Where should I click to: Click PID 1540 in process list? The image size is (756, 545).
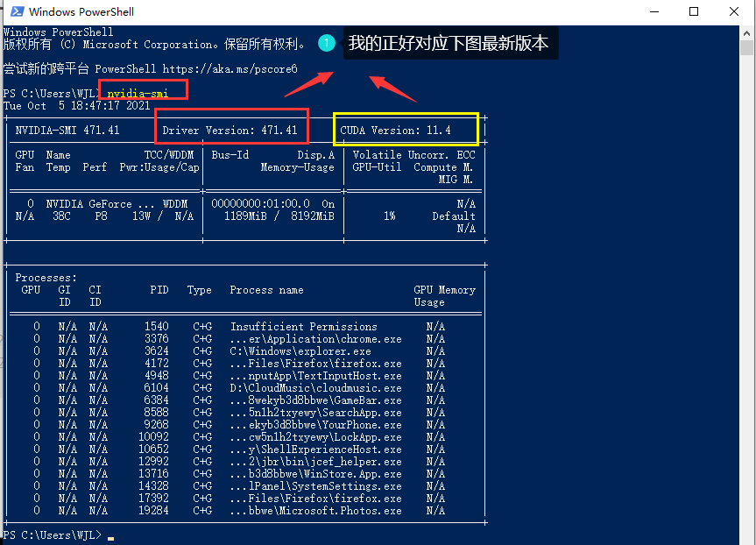pos(157,327)
